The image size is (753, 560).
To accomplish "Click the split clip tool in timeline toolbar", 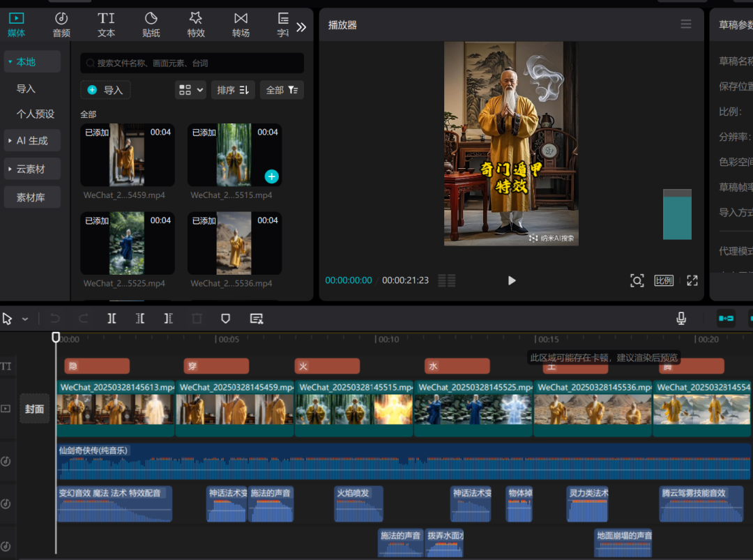I will [112, 319].
